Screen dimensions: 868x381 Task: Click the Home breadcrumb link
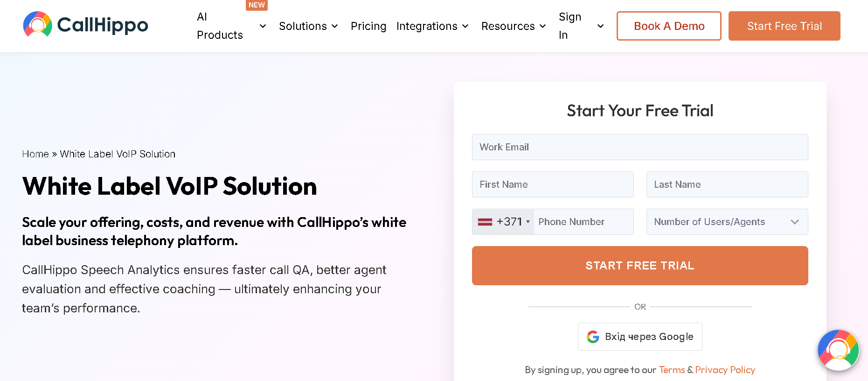pos(35,154)
